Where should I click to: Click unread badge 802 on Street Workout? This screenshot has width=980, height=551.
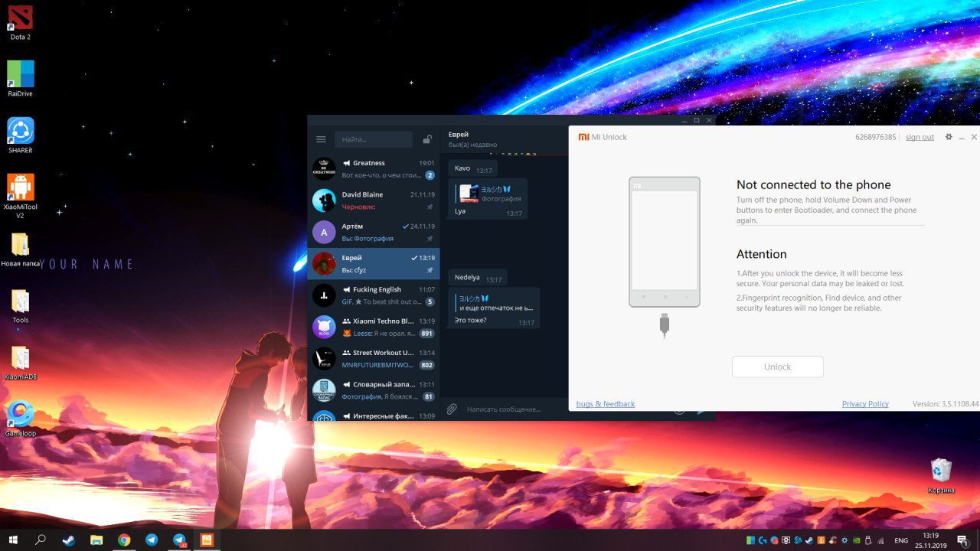point(426,365)
